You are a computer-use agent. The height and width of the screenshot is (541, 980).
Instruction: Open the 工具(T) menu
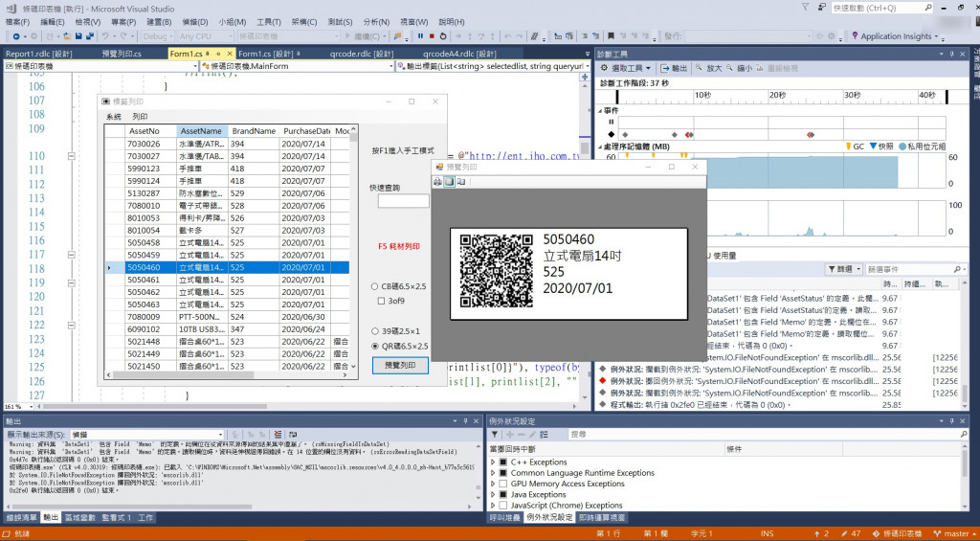pyautogui.click(x=269, y=22)
